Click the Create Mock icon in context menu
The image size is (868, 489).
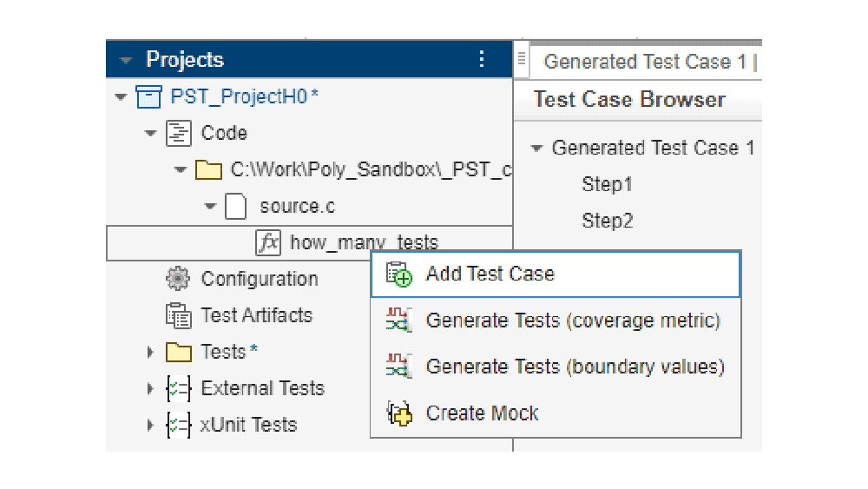[398, 413]
